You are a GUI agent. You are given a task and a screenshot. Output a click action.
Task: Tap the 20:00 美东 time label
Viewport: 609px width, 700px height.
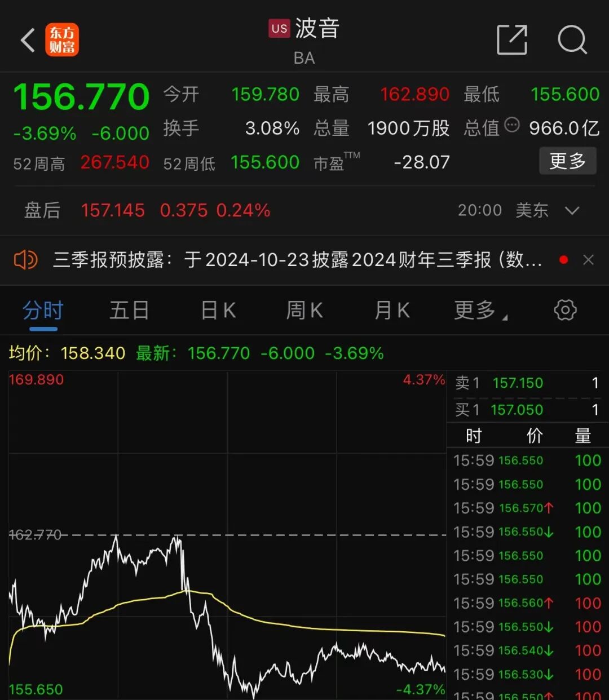pos(503,210)
